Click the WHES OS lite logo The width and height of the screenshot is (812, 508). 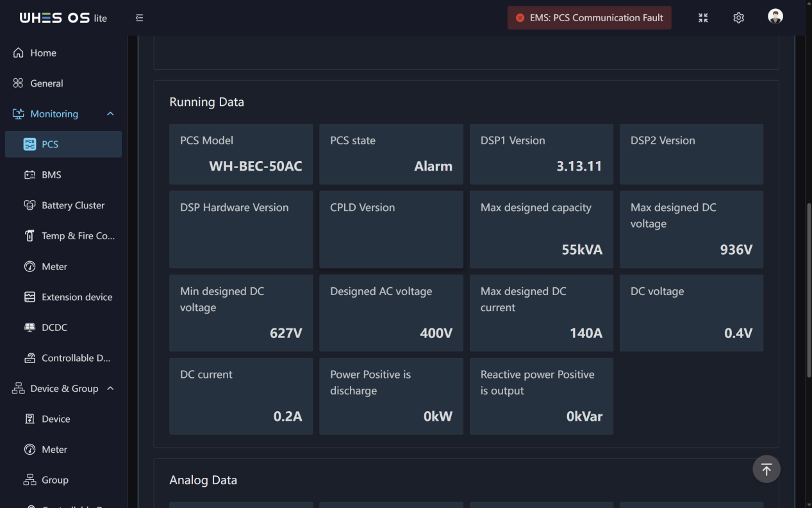[x=63, y=18]
